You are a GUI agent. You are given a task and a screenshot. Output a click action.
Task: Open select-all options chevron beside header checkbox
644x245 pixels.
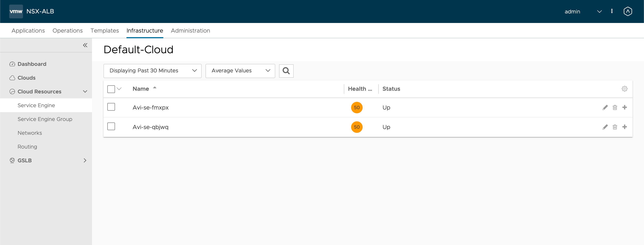(119, 89)
